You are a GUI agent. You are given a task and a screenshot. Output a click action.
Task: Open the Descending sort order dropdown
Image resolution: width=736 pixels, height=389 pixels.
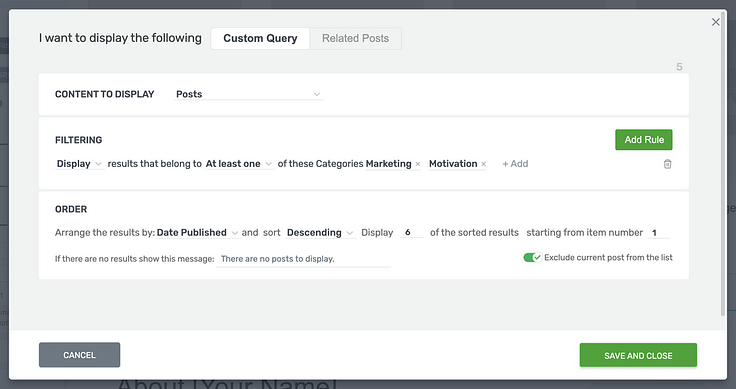(320, 233)
